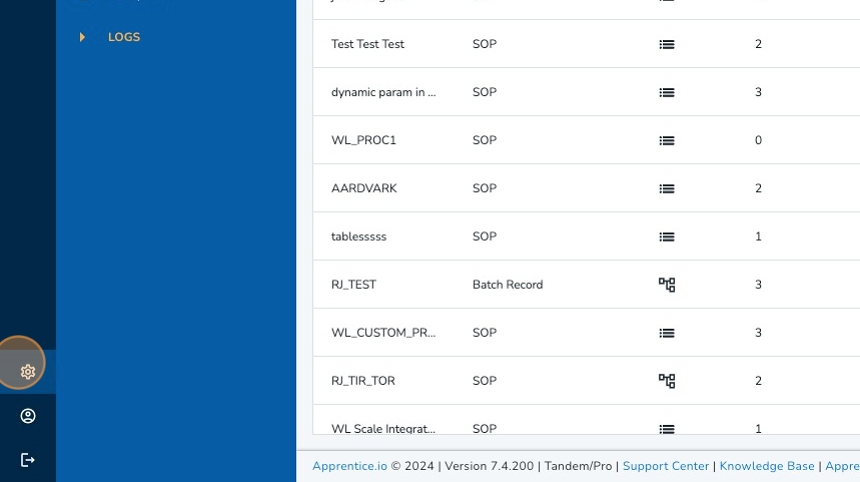Select the Test Test Test procedure
Screen dimensions: 860x482
368,45
